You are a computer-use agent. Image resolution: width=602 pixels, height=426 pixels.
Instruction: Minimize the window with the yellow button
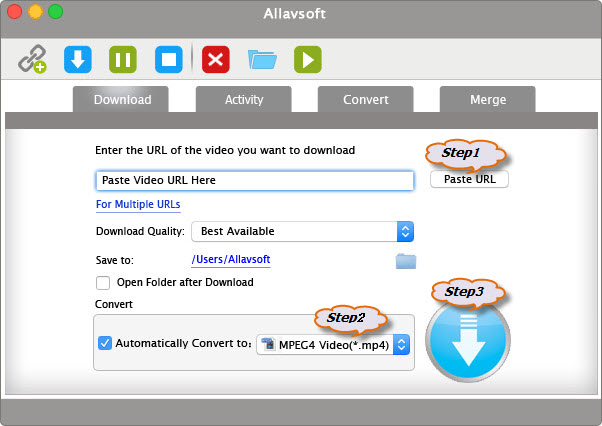(x=35, y=12)
